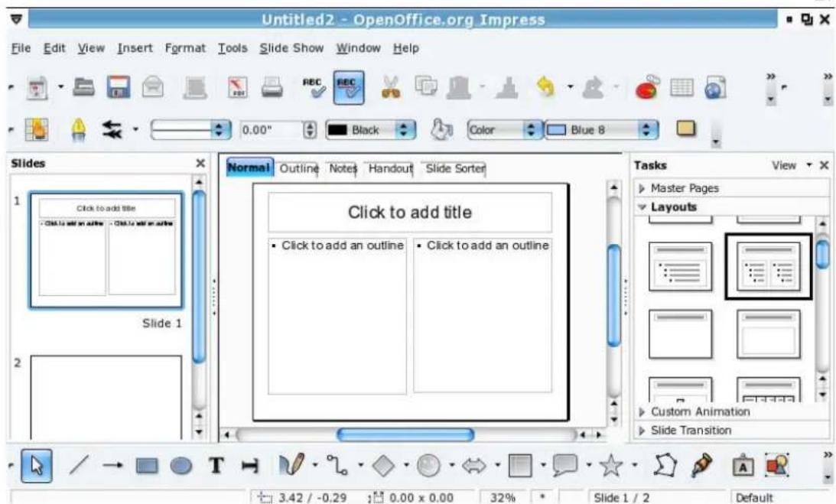Click the line width spinner arrows

pyautogui.click(x=310, y=129)
